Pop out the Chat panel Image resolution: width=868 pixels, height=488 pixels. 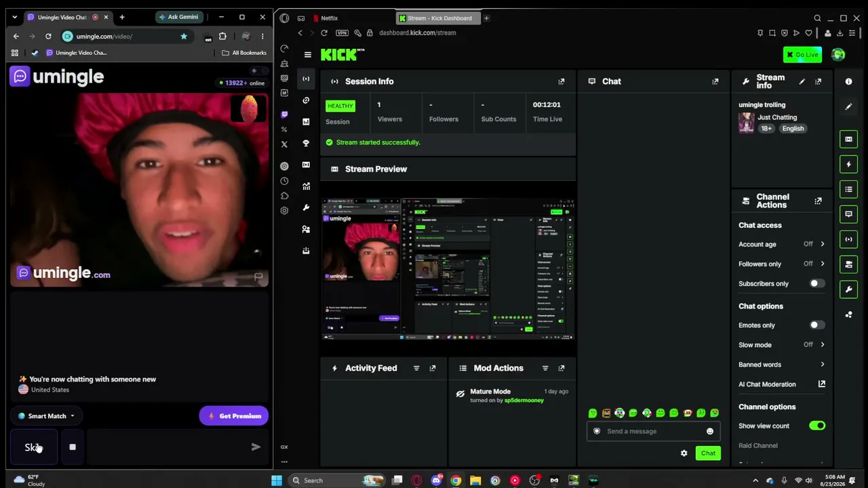click(x=715, y=81)
